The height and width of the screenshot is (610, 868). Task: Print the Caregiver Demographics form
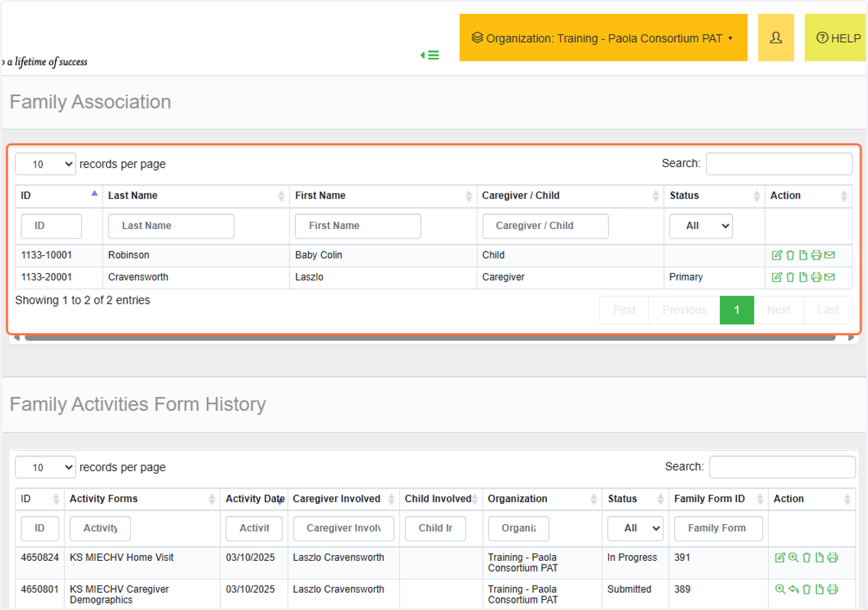coord(833,590)
